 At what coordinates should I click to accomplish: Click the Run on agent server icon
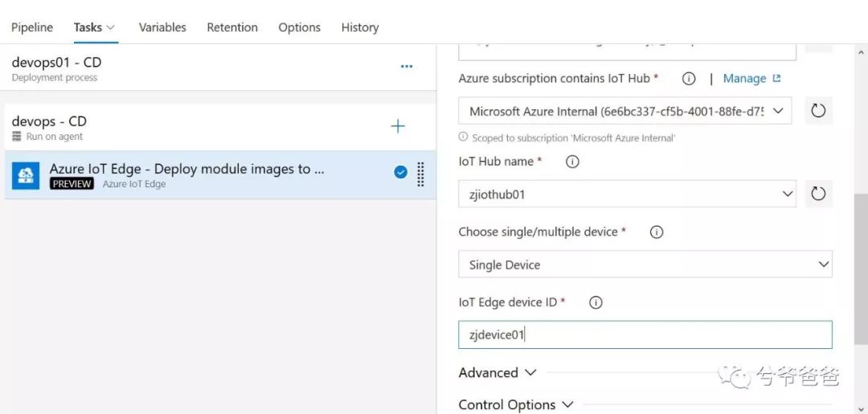[x=16, y=137]
